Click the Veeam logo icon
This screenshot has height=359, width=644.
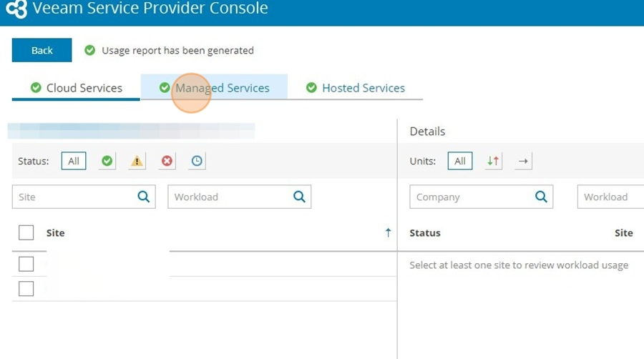point(16,9)
